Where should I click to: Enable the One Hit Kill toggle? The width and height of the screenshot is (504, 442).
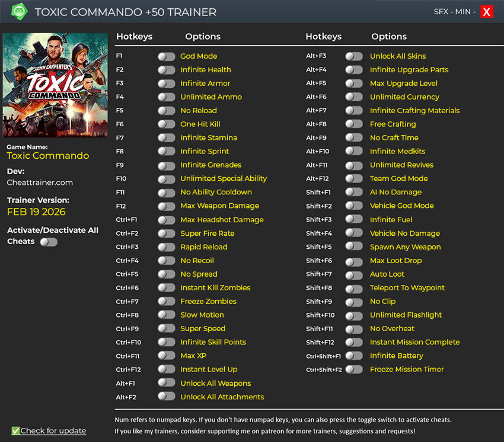click(166, 124)
